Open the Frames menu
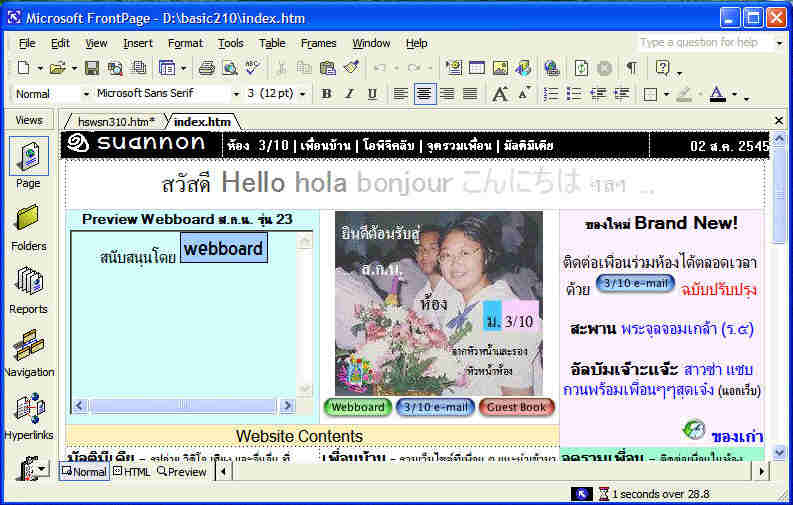The height and width of the screenshot is (505, 793). coord(318,43)
